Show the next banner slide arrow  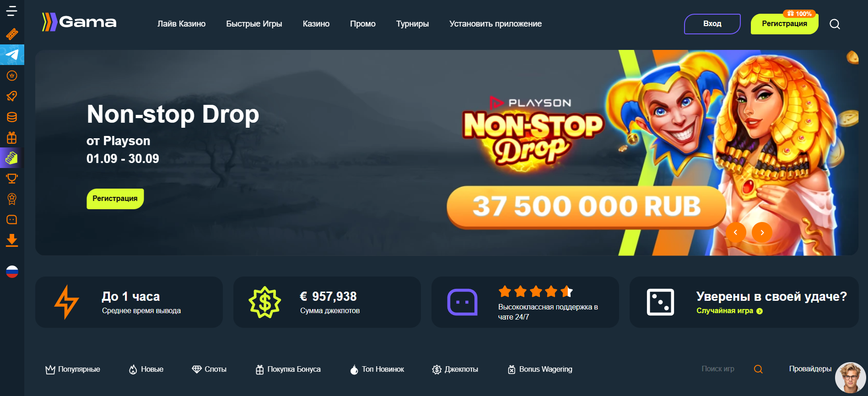tap(762, 233)
